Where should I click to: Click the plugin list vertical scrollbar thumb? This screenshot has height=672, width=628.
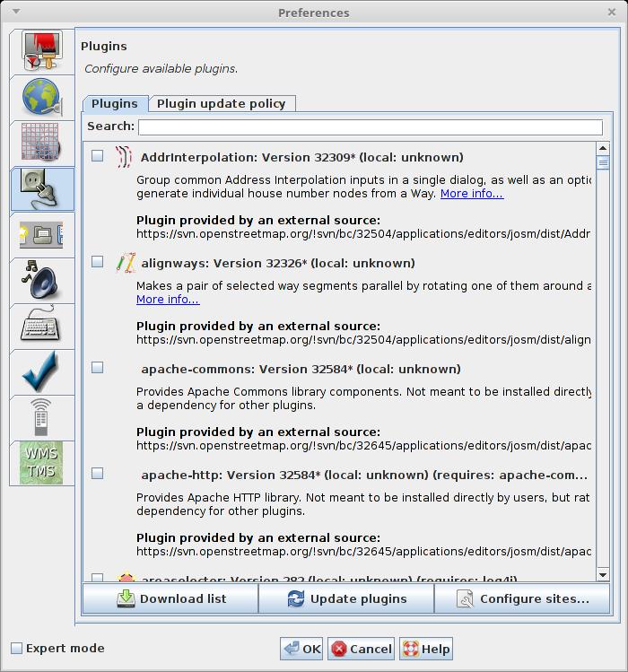[x=603, y=162]
